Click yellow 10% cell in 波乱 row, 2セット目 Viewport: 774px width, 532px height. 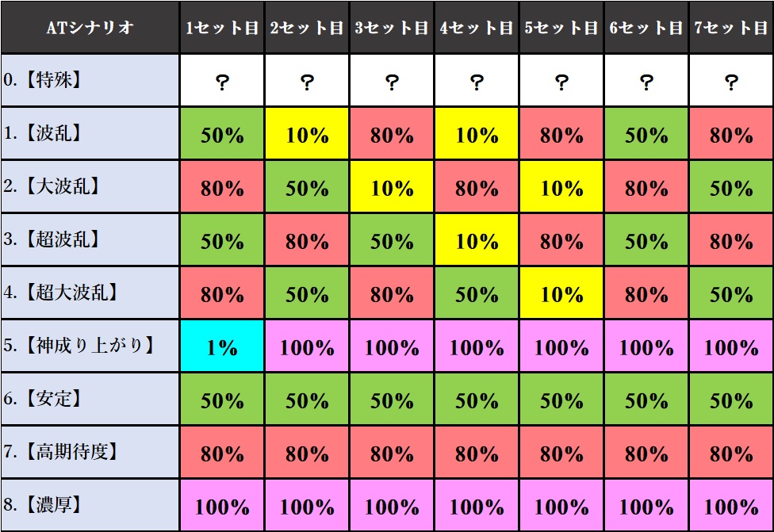(307, 133)
